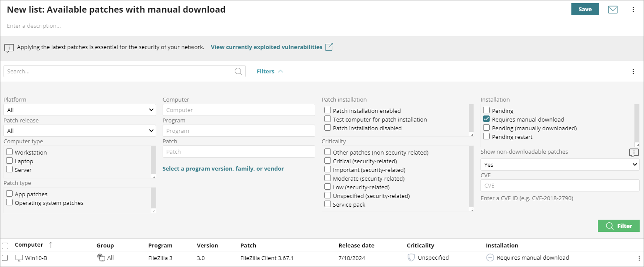The height and width of the screenshot is (267, 644).
Task: Uncheck the Requires manual download filter
Action: 486,119
